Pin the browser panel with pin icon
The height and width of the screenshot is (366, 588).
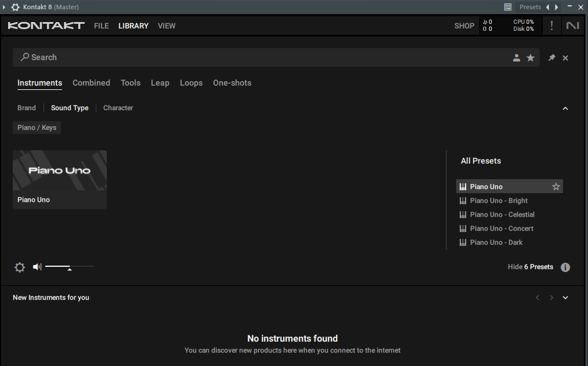click(551, 57)
